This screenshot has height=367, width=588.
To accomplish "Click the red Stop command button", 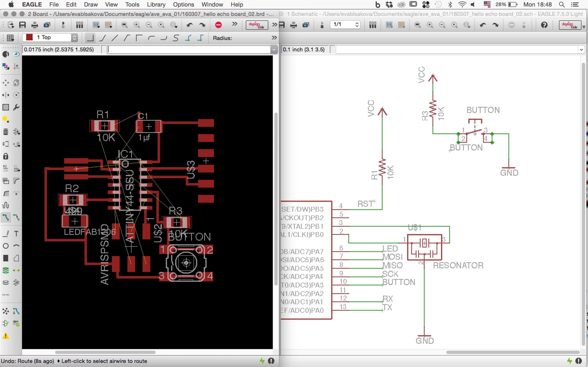I will pos(218,25).
